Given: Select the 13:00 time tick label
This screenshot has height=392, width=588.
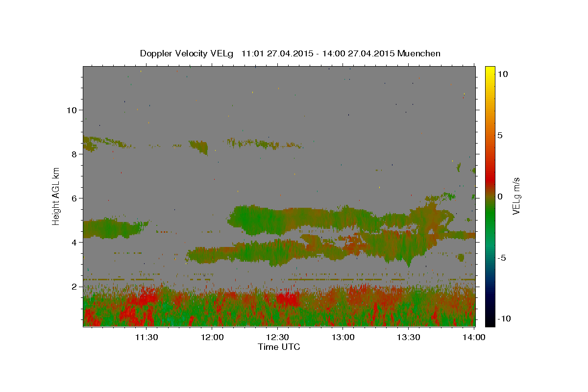Looking at the screenshot, I should 343,337.
